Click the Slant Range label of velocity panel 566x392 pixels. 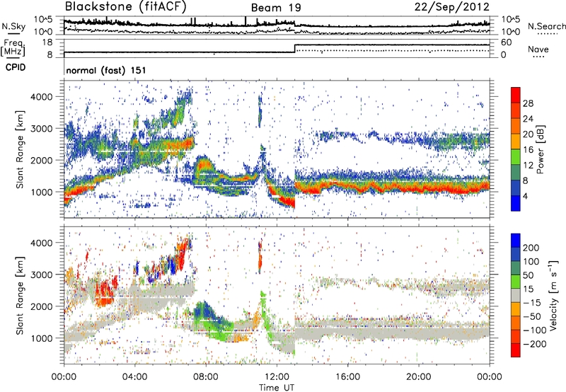pyautogui.click(x=20, y=295)
